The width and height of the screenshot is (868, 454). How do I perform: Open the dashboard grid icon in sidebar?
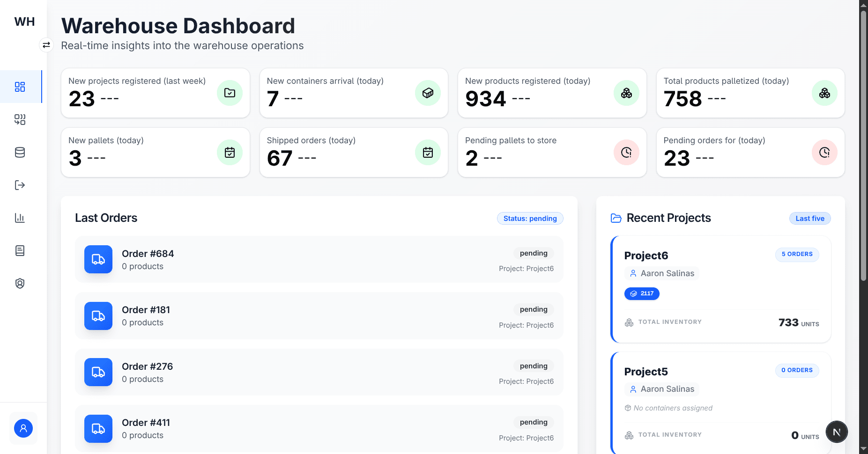click(20, 87)
